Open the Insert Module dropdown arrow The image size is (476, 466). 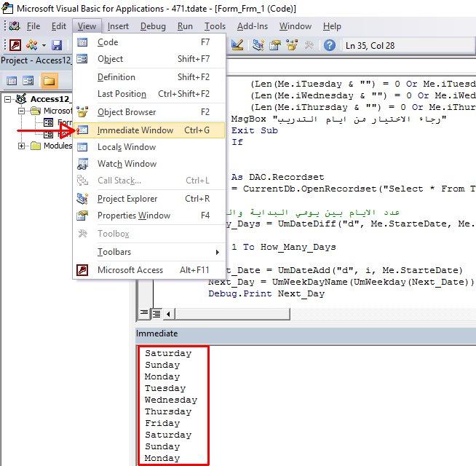[x=44, y=46]
